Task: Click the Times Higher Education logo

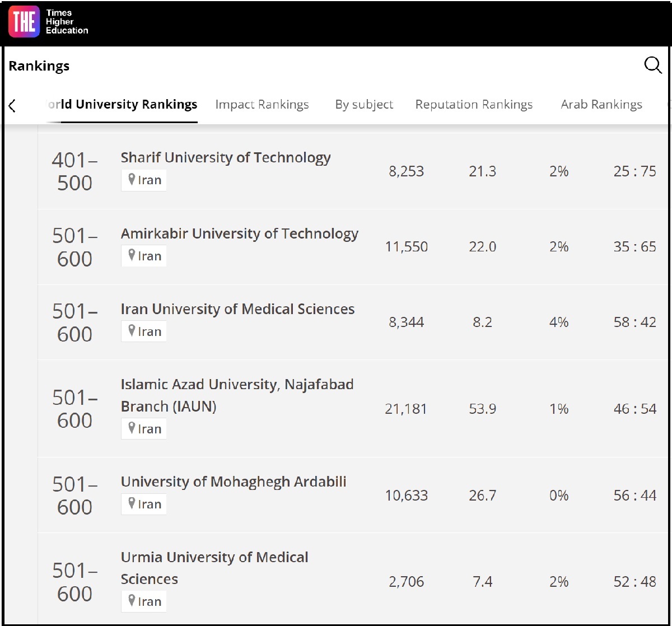Action: (48, 22)
